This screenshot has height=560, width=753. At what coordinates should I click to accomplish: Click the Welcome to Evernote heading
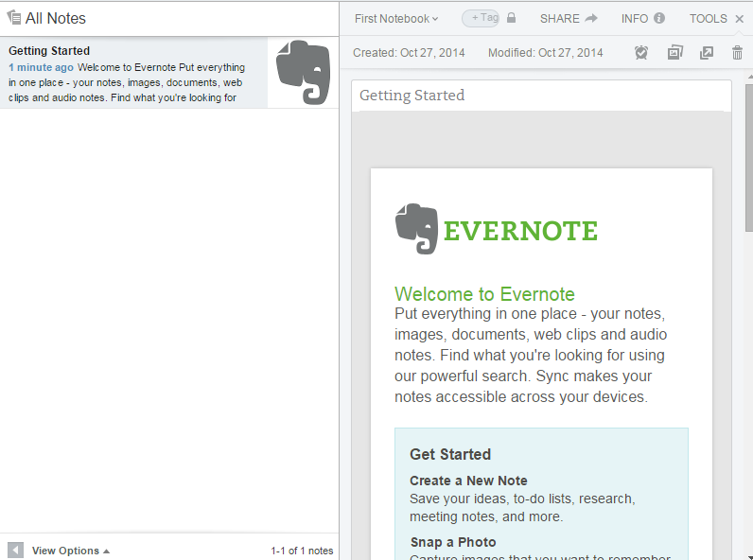point(484,294)
